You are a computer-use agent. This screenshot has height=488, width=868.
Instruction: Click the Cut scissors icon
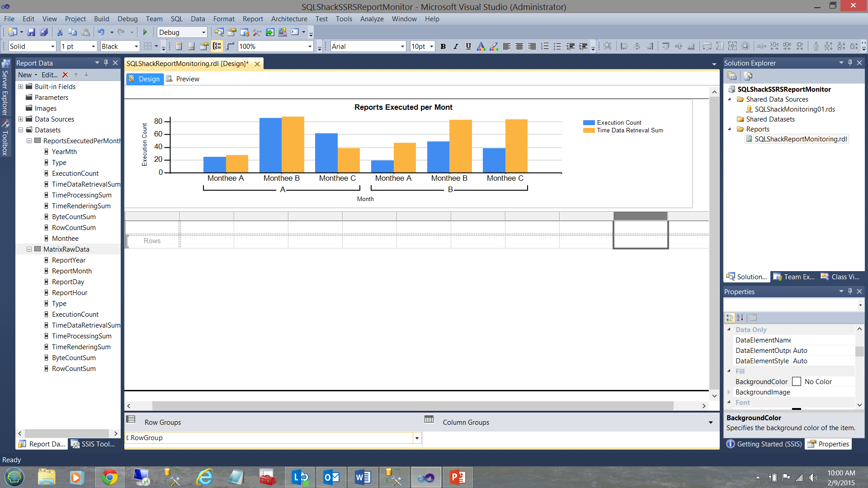[60, 32]
